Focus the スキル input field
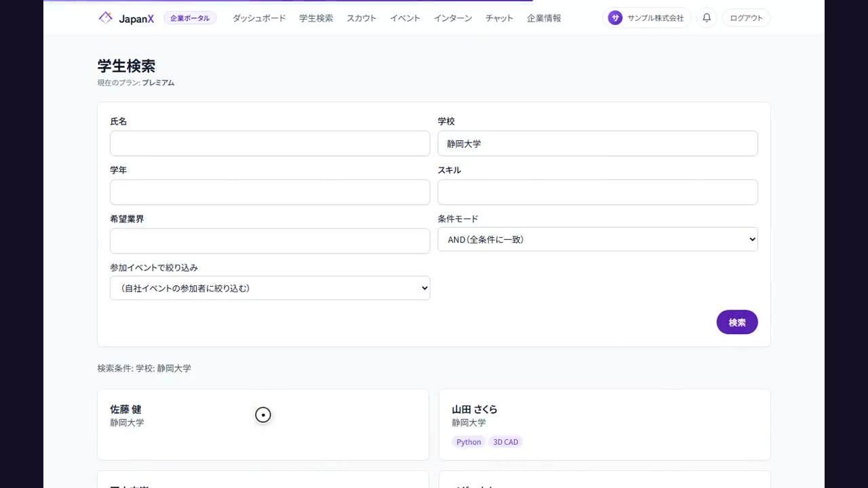Screen dimensions: 868x488 pyautogui.click(x=597, y=192)
